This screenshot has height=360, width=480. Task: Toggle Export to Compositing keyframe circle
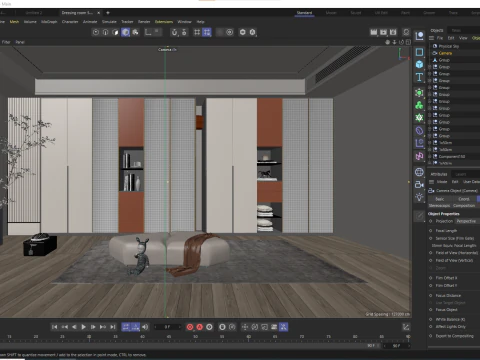pyautogui.click(x=430, y=336)
